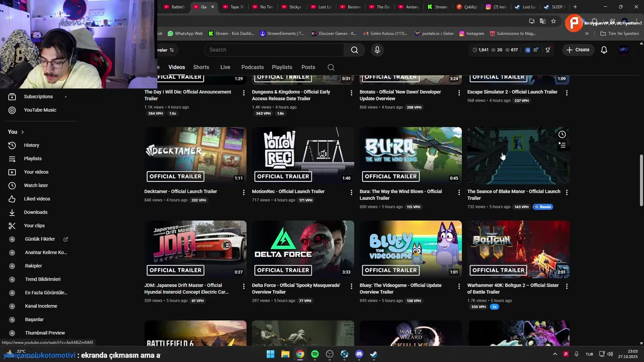644x362 pixels.
Task: Open Rakipler in sidebar
Action: pos(33,266)
